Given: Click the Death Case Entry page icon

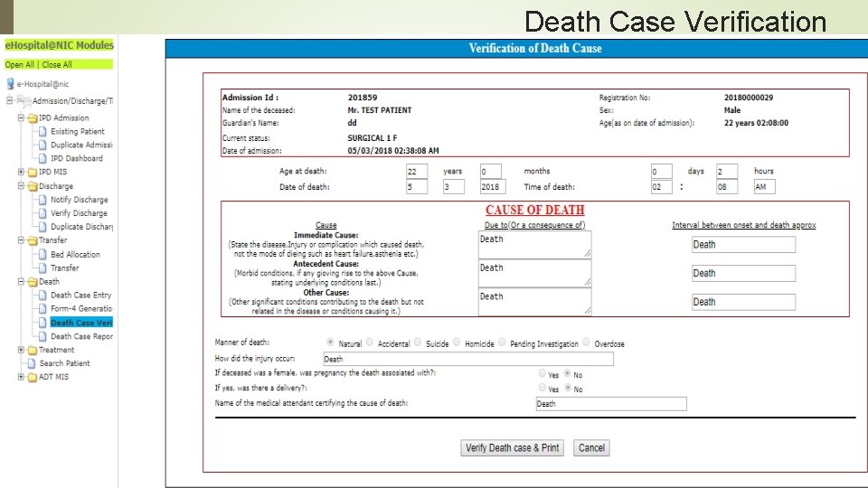Looking at the screenshot, I should pos(42,295).
